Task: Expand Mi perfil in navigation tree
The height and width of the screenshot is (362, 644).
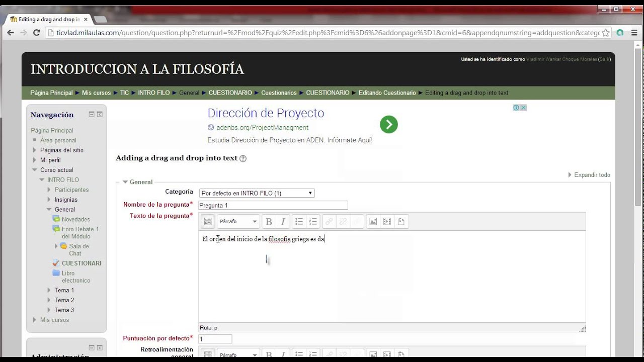Action: (x=35, y=160)
